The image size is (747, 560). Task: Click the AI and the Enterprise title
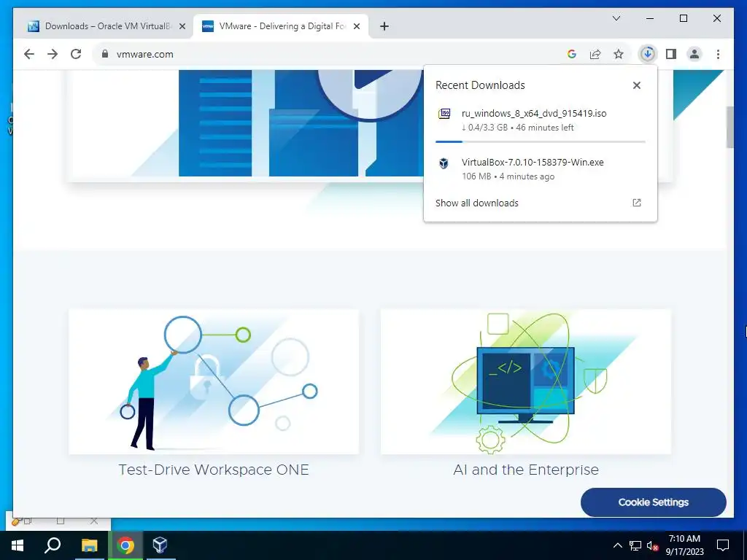[x=526, y=470]
